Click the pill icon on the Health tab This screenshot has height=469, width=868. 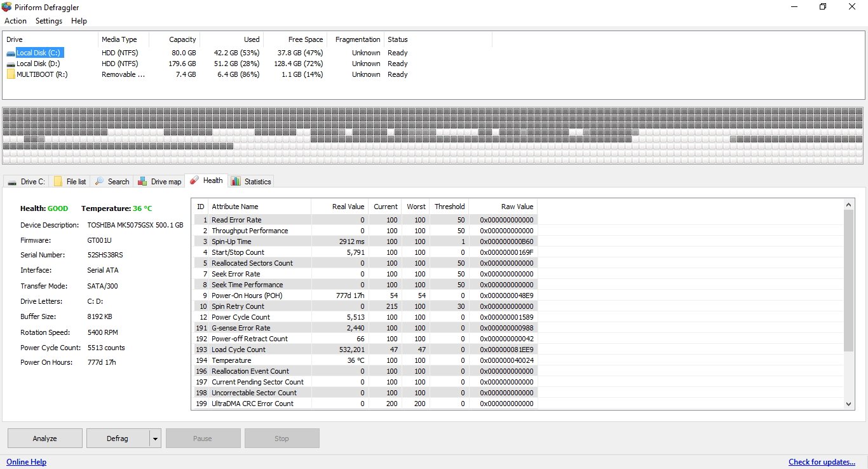click(x=194, y=180)
